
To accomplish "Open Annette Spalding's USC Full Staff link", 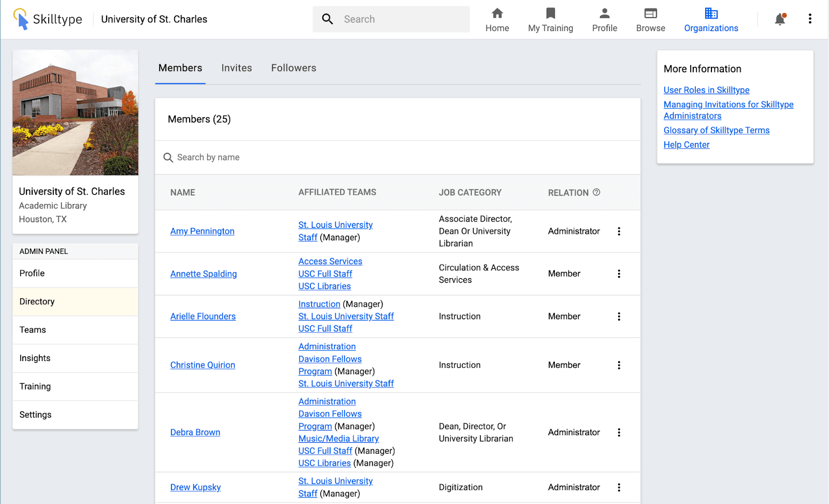I will 325,274.
